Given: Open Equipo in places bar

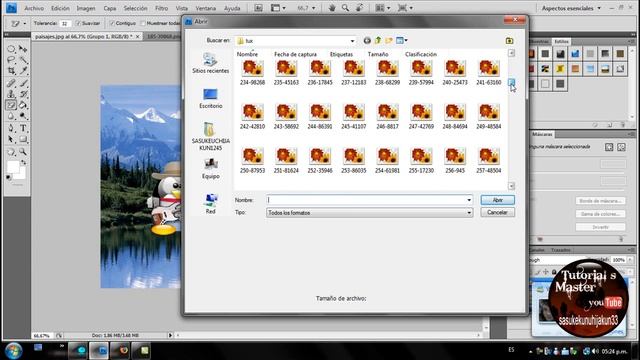Looking at the screenshot, I should [x=210, y=169].
